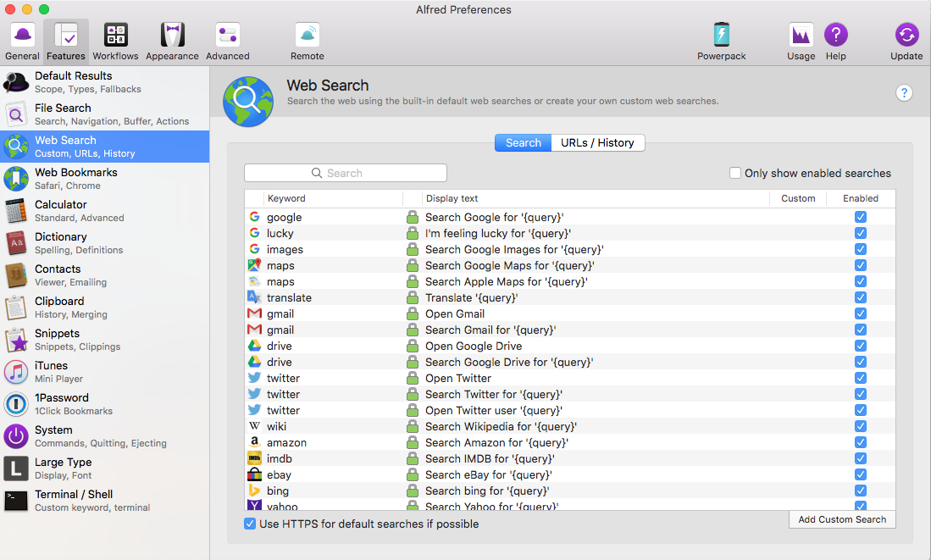Disable the google keyword search checkbox

click(x=861, y=217)
